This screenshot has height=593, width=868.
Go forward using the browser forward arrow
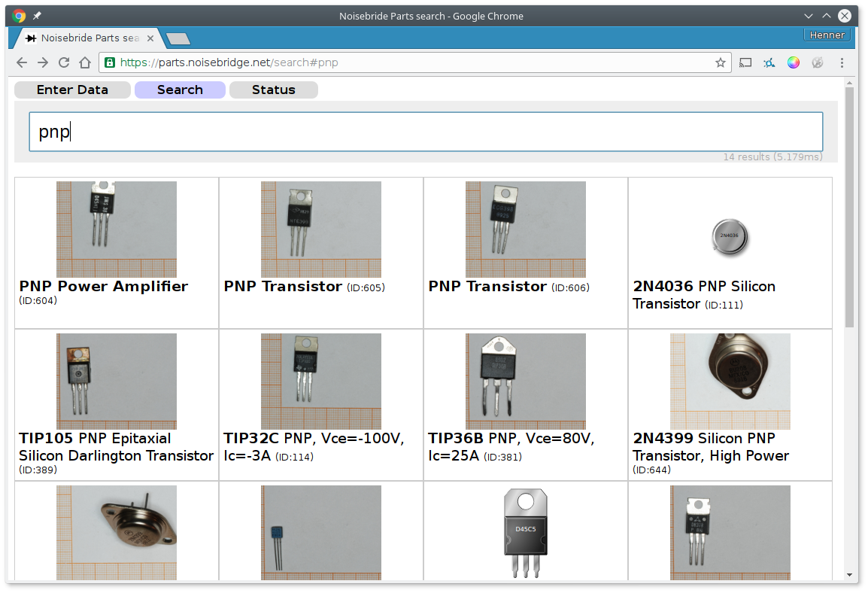43,62
